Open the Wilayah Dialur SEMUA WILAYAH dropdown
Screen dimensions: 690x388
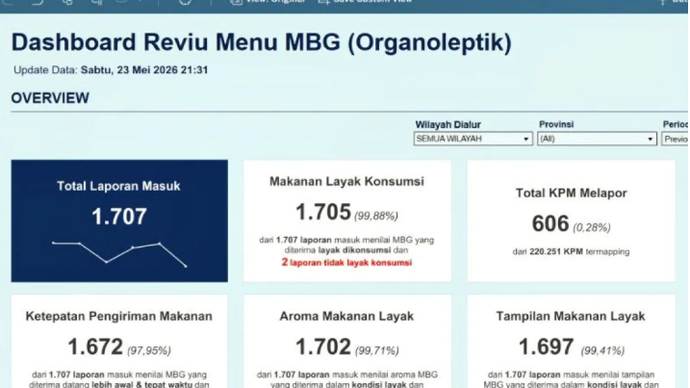pos(473,139)
